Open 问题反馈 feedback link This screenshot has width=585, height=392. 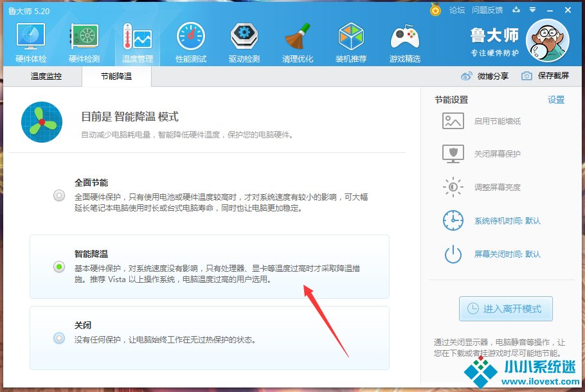tap(487, 10)
